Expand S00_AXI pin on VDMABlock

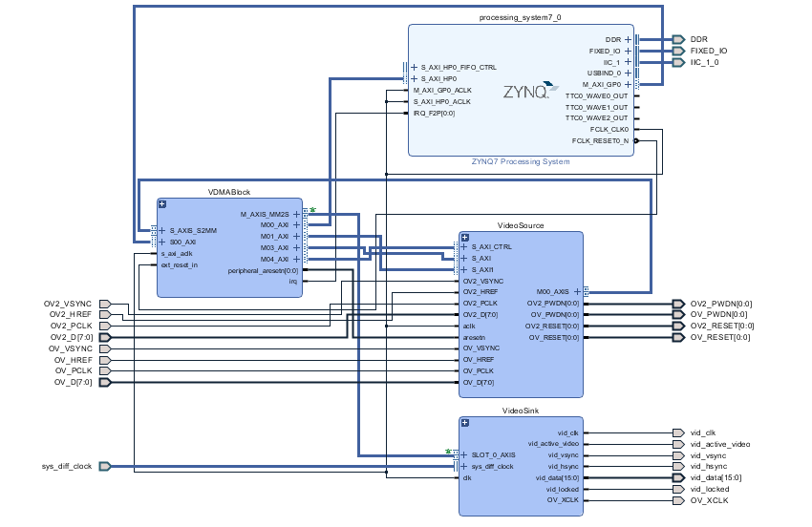tap(162, 242)
